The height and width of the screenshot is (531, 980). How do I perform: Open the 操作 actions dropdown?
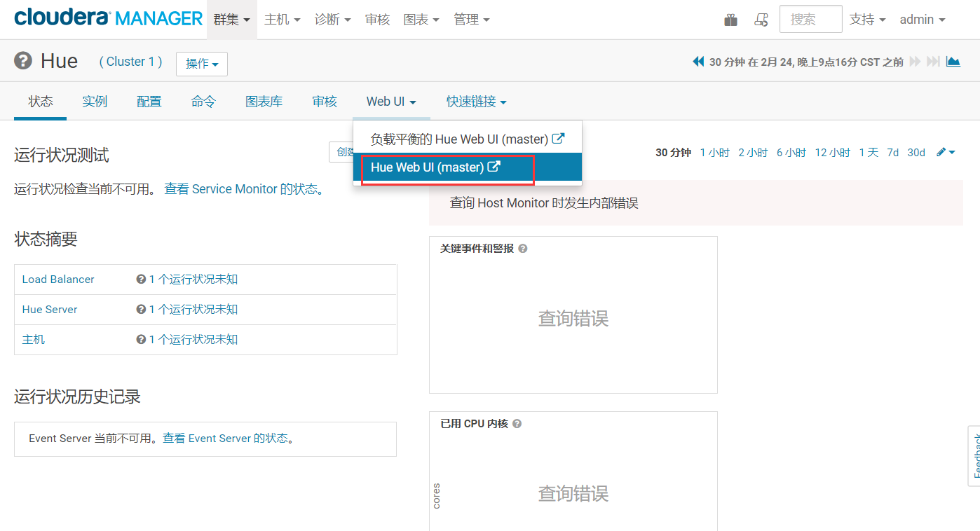coord(202,64)
